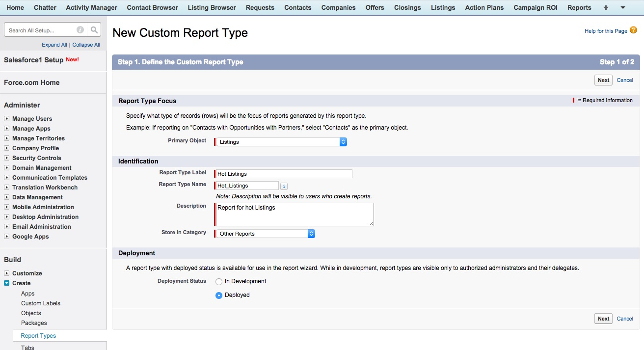Click the search magnifier icon in Setup search
Screen dimensions: 644x350
point(94,29)
